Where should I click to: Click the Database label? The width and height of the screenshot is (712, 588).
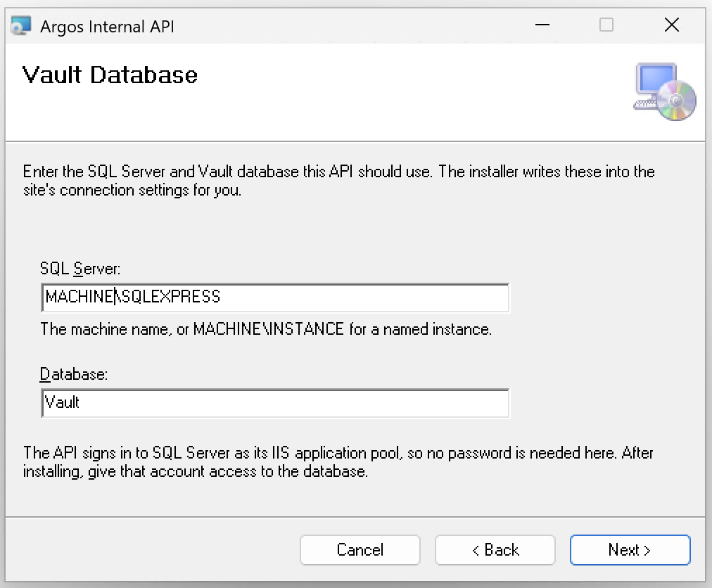(74, 374)
